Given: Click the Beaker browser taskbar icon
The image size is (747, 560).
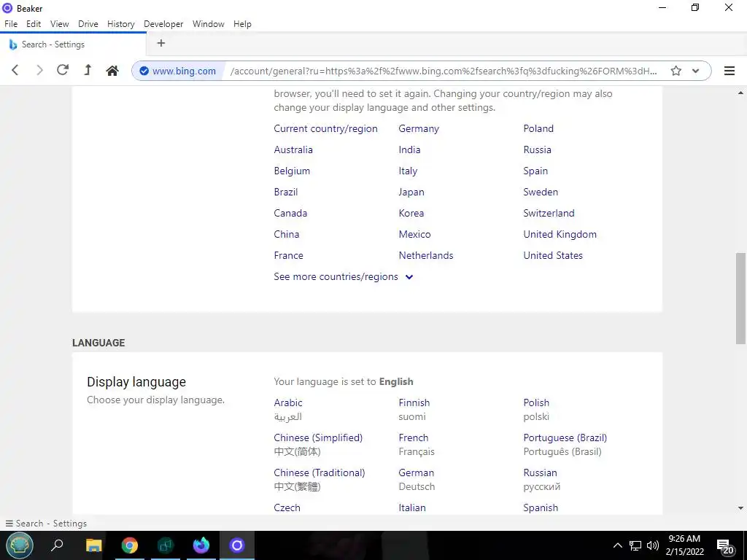Looking at the screenshot, I should pos(237,545).
